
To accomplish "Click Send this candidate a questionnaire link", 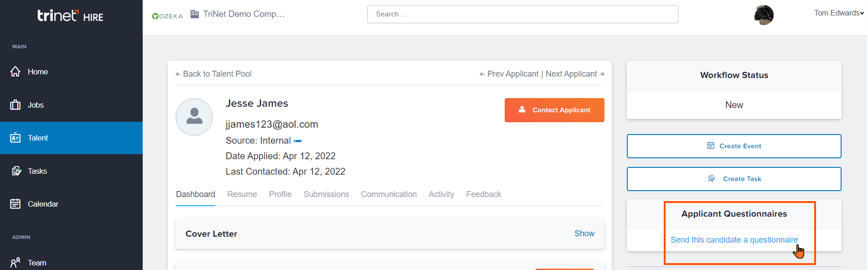I will 734,240.
